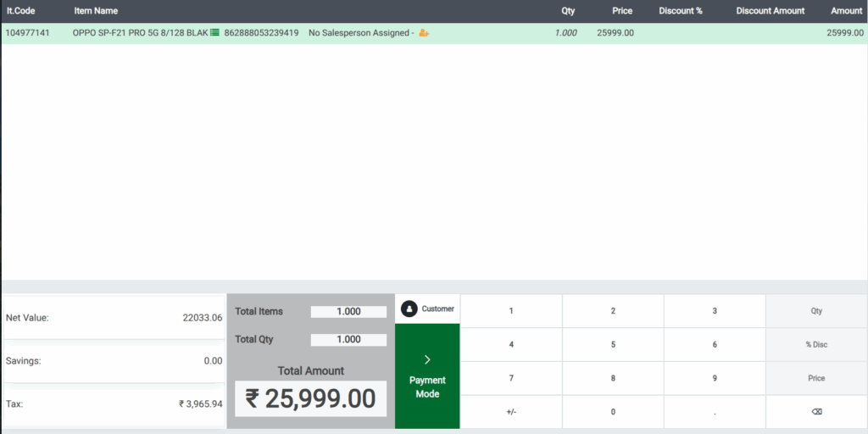Tap keypad digit 5
Image resolution: width=868 pixels, height=434 pixels.
point(613,344)
